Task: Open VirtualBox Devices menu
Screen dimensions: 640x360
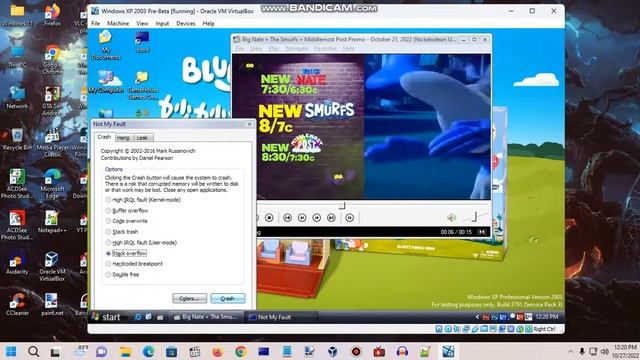Action: [185, 24]
